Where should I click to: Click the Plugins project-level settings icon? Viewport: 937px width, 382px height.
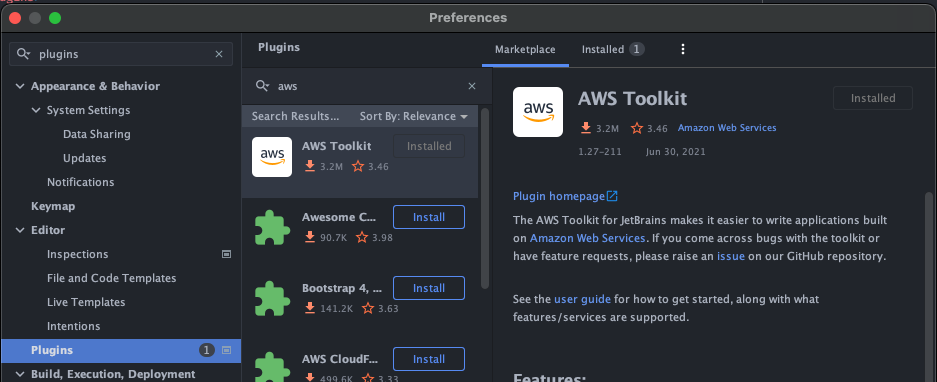tap(226, 350)
